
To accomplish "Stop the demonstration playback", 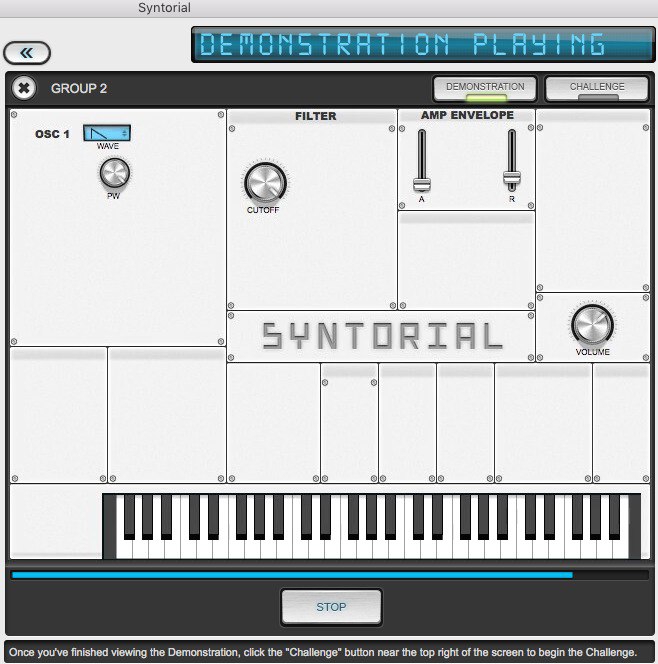I will tap(331, 607).
